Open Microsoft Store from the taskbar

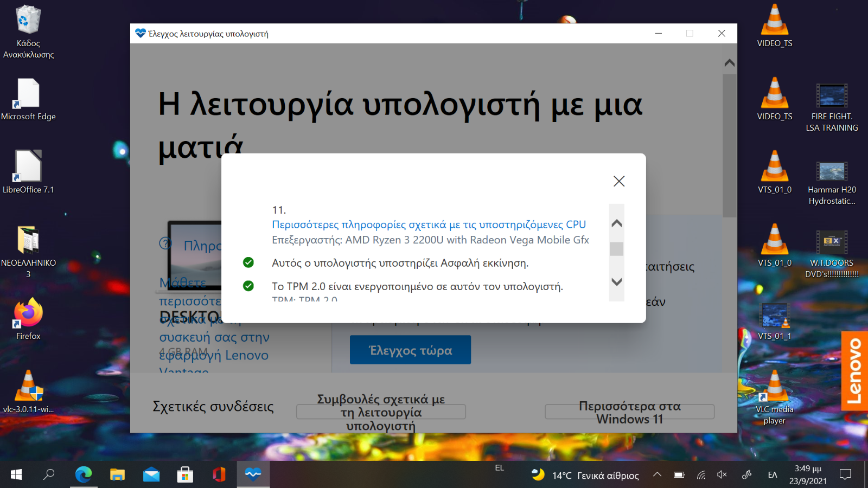(x=185, y=474)
